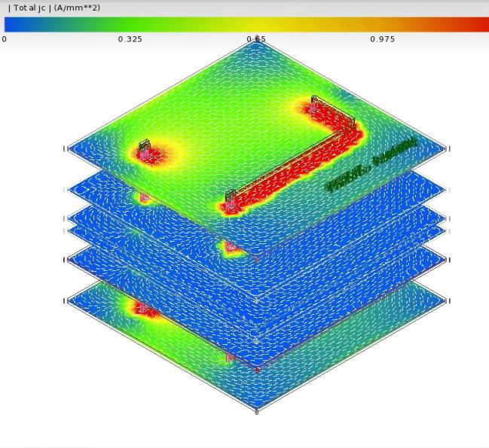Click the via at the L-trace's upper end
This screenshot has height=448, width=489.
pyautogui.click(x=314, y=104)
